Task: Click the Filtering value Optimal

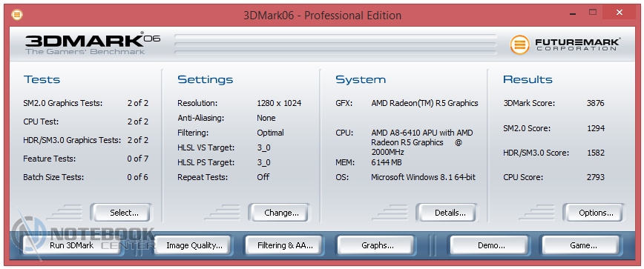Action: (x=270, y=133)
